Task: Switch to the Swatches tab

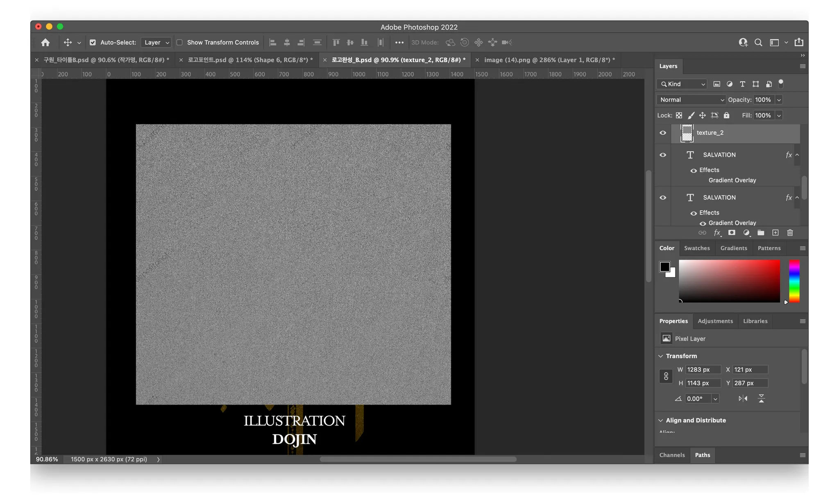Action: [x=696, y=248]
